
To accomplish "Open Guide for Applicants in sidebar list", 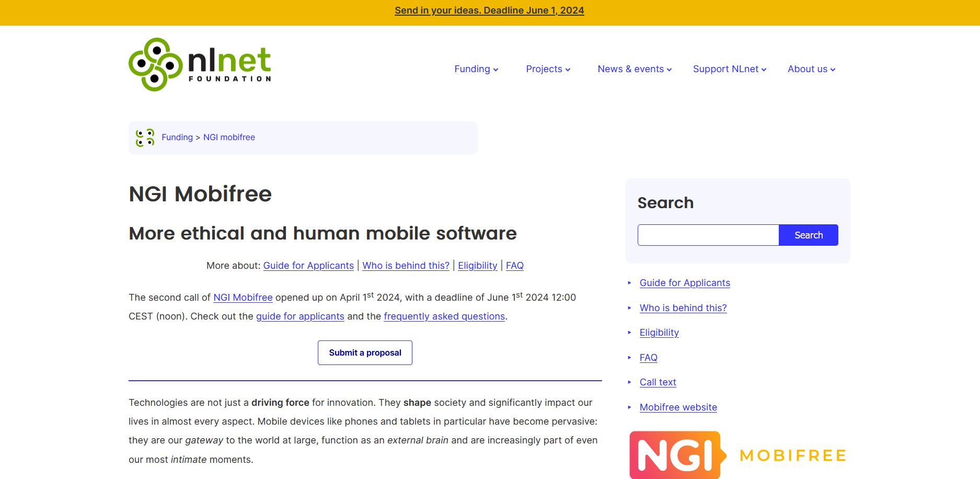I will (x=685, y=283).
